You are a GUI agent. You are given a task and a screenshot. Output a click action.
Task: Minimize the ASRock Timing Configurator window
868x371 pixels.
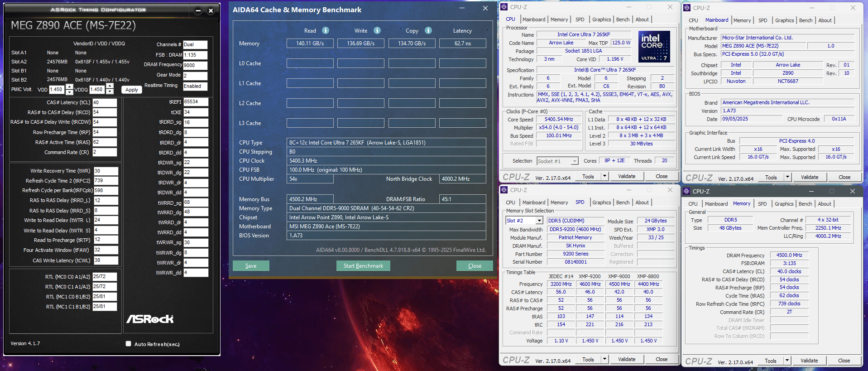(x=198, y=10)
